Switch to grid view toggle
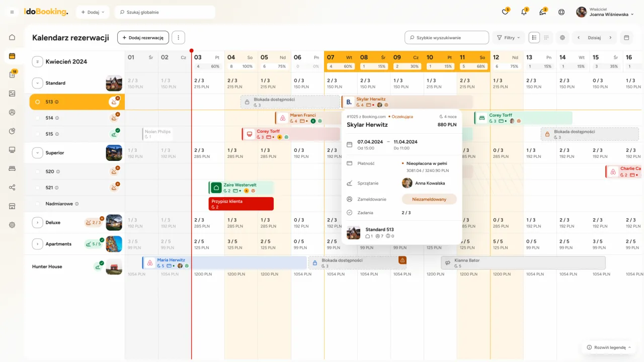The image size is (644, 362). coord(546,37)
